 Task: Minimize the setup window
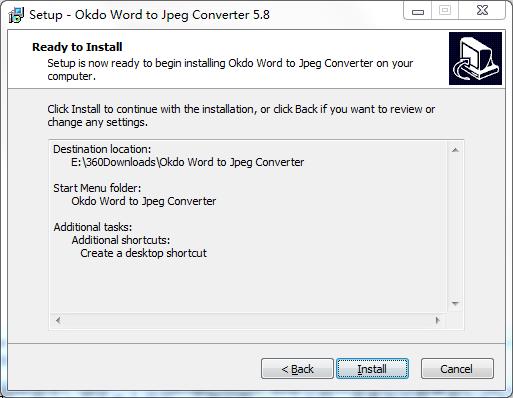point(418,11)
